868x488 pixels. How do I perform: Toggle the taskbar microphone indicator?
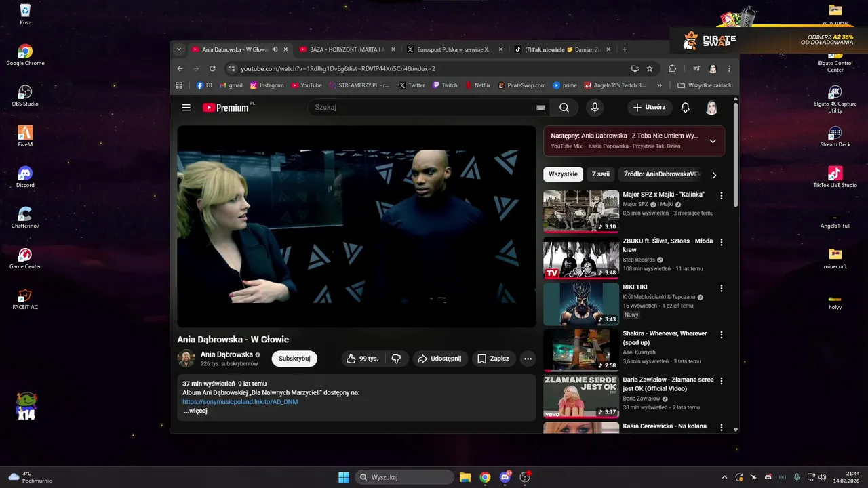pos(797,477)
